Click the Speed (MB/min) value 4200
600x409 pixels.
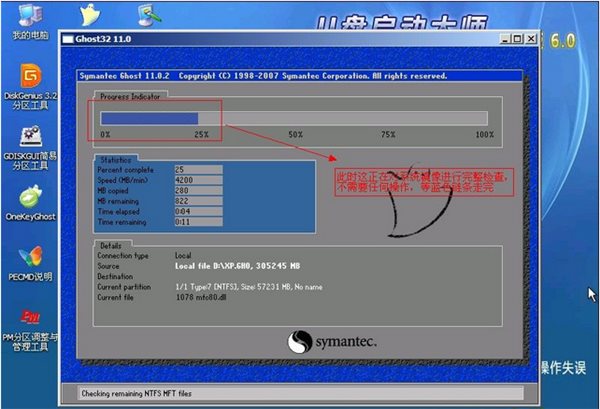(199, 180)
